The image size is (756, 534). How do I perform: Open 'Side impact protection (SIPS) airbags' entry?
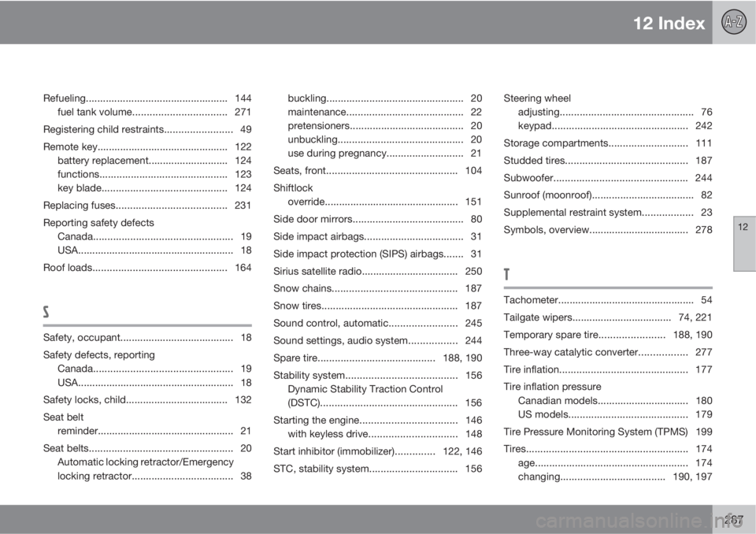[377, 254]
